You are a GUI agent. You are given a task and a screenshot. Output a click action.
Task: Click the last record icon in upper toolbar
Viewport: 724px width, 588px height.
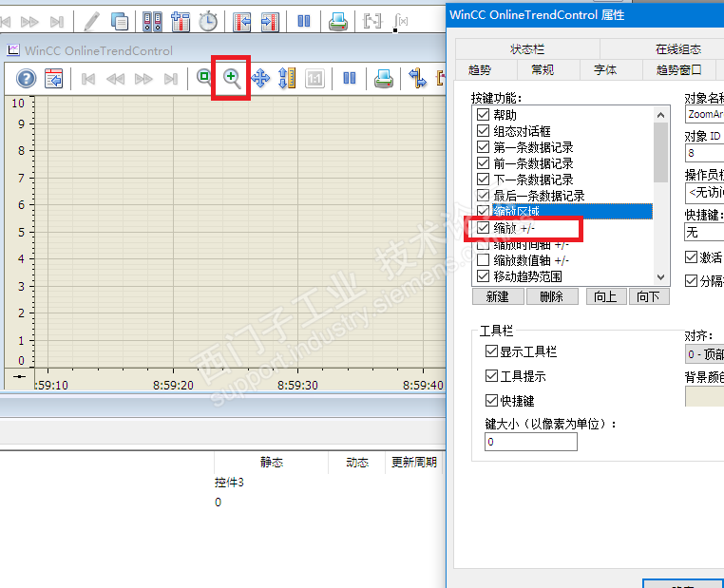(x=57, y=22)
